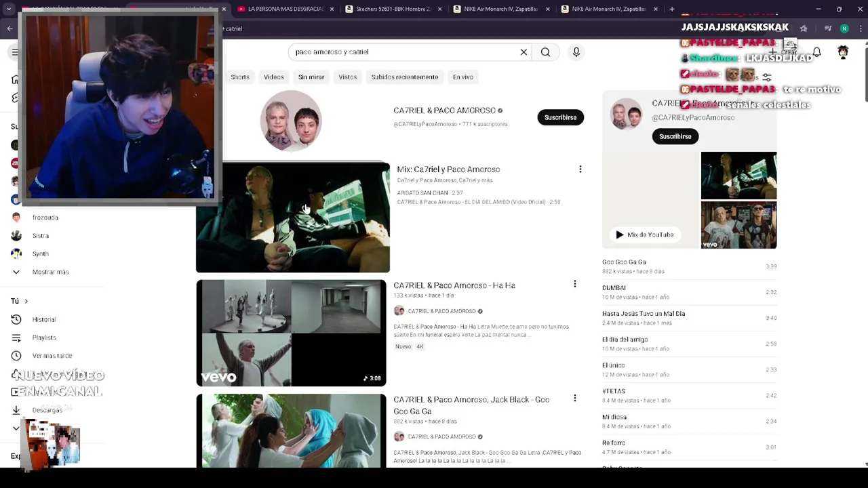Open options menu for Goo Goo Ga Ga video
The width and height of the screenshot is (868, 488).
tap(574, 399)
